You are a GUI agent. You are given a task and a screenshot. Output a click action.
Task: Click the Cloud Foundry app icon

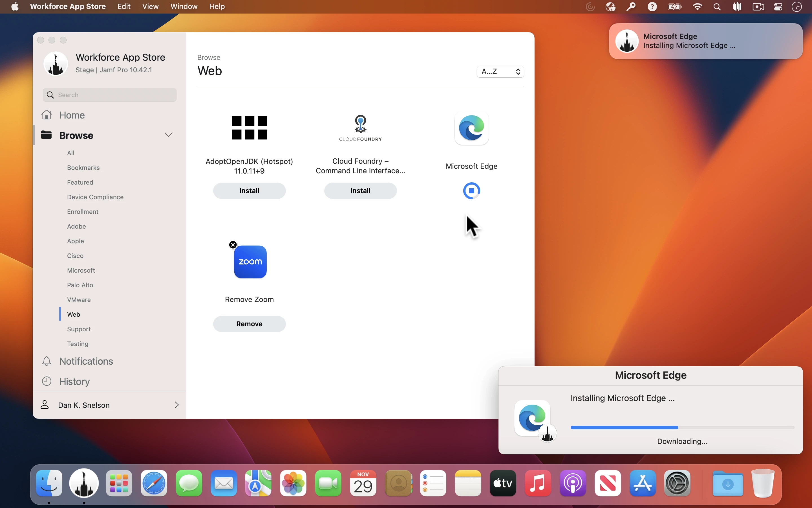360,128
